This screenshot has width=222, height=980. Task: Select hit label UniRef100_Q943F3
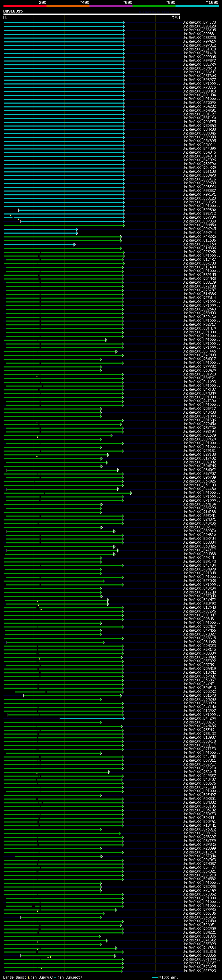(x=199, y=156)
